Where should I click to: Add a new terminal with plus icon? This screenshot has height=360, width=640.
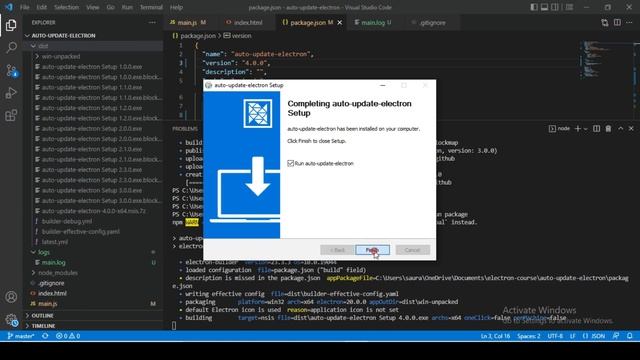coord(577,129)
